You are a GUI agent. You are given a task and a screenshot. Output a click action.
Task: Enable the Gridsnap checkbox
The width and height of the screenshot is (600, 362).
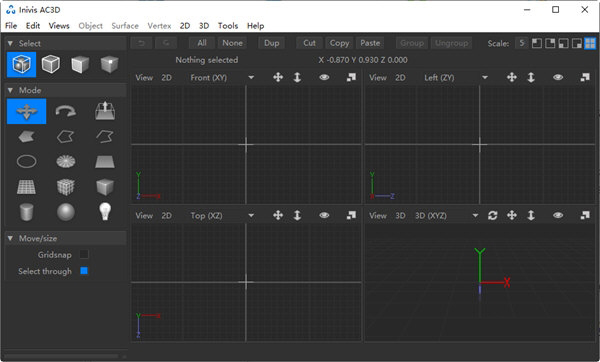coord(84,254)
